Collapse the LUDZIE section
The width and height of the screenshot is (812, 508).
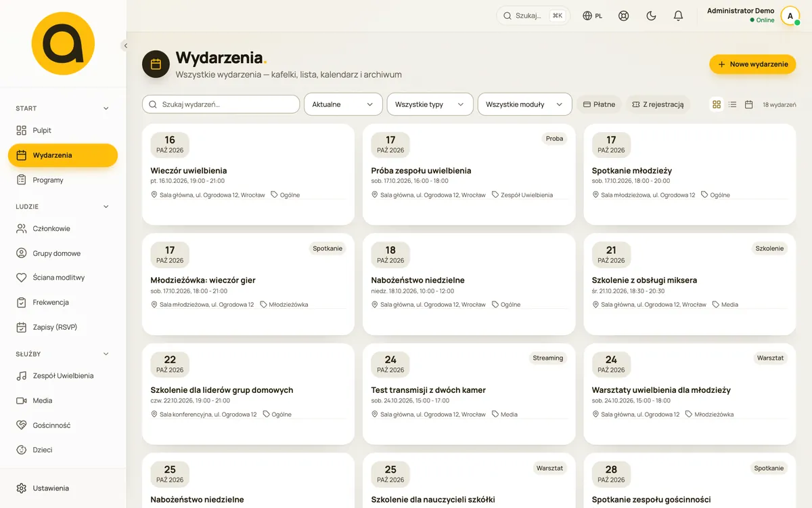pyautogui.click(x=63, y=207)
